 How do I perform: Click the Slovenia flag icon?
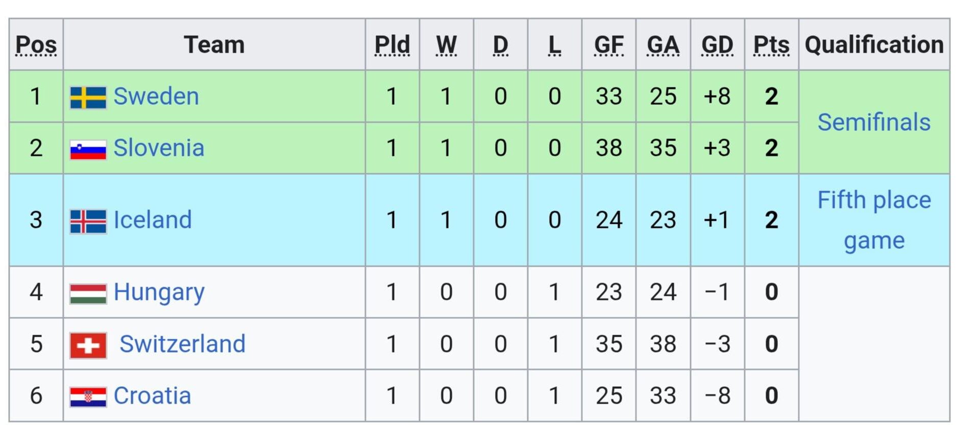(88, 149)
